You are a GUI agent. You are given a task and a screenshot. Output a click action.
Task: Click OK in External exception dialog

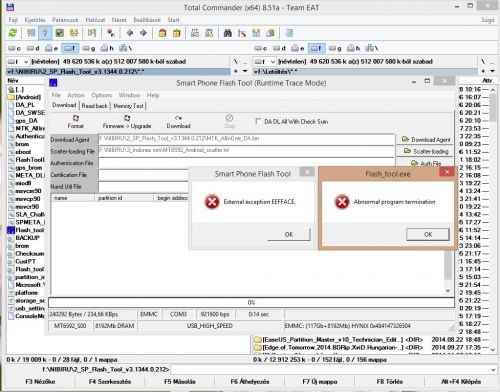coord(289,234)
